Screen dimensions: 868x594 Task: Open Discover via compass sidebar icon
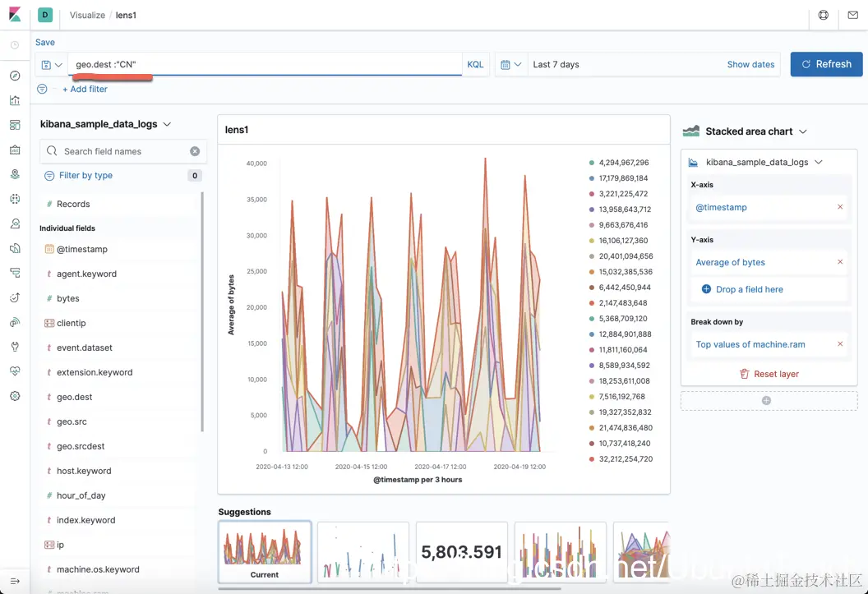(15, 76)
